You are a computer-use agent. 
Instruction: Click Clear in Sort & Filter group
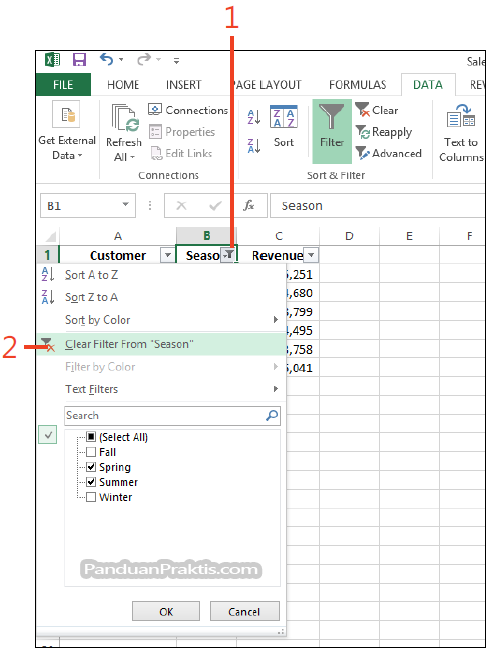[x=377, y=110]
